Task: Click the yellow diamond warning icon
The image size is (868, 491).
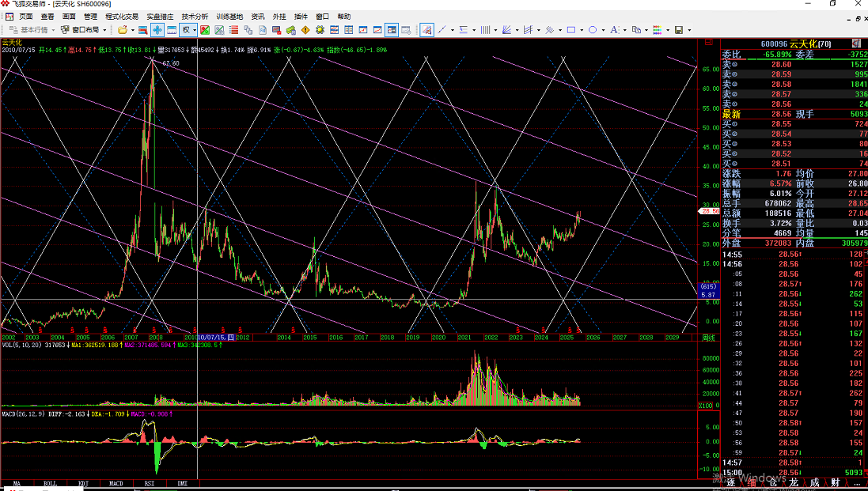Action: tap(305, 30)
